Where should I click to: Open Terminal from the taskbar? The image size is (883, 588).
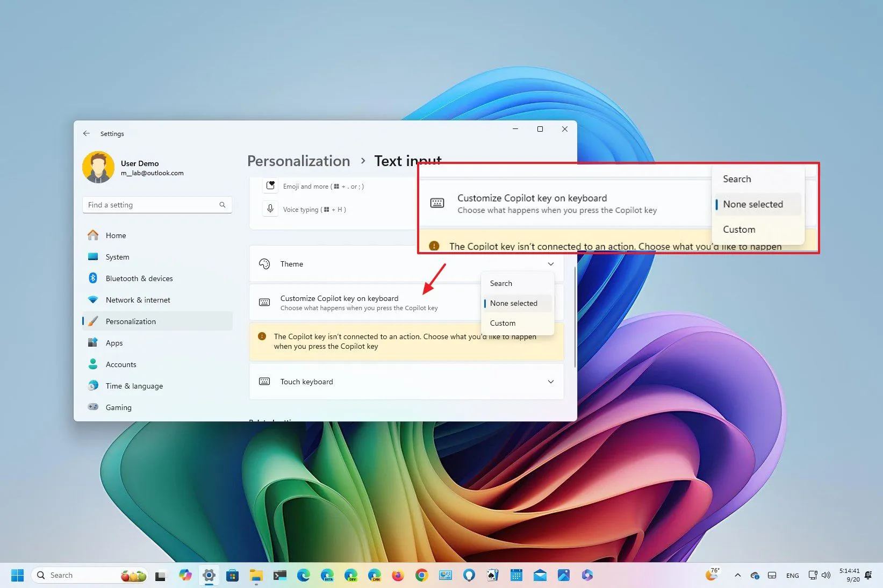pyautogui.click(x=280, y=575)
